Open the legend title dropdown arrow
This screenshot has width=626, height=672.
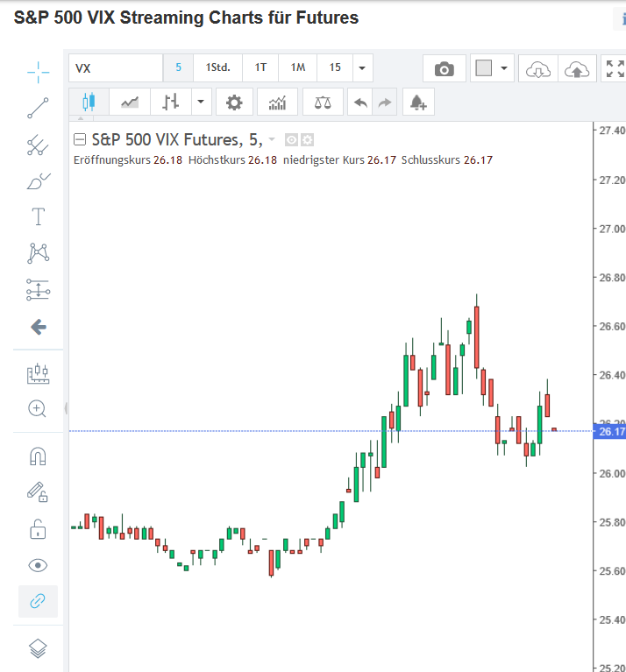click(272, 139)
